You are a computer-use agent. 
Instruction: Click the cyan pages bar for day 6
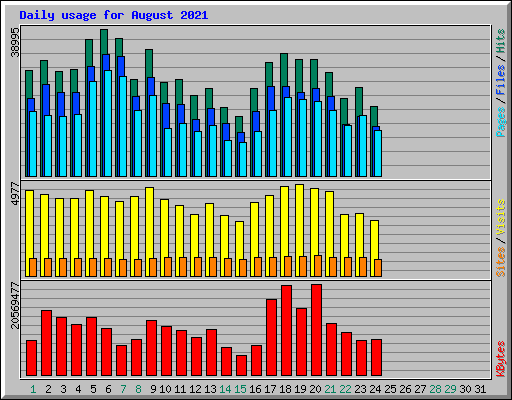pyautogui.click(x=108, y=123)
